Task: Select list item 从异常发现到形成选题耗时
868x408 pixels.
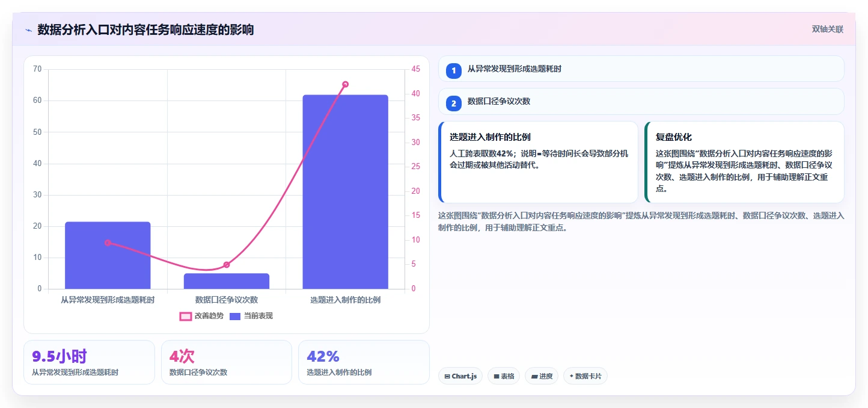Action: click(641, 69)
